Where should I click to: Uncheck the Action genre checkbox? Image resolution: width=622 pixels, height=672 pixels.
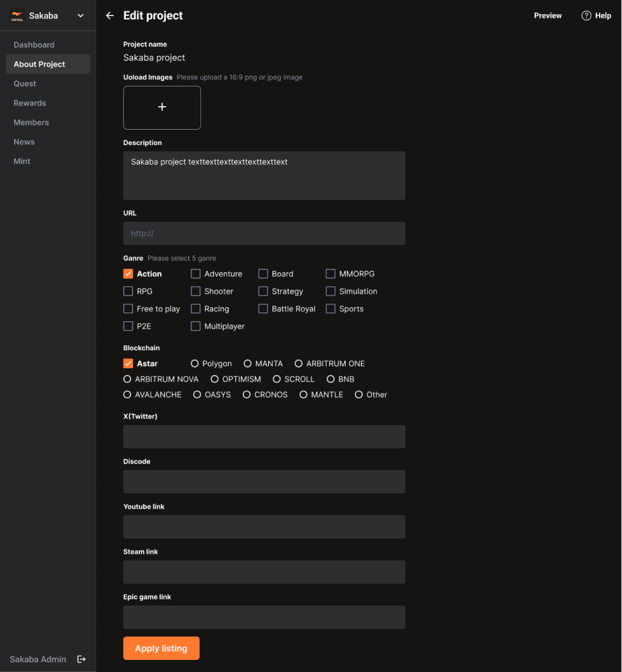click(x=128, y=274)
